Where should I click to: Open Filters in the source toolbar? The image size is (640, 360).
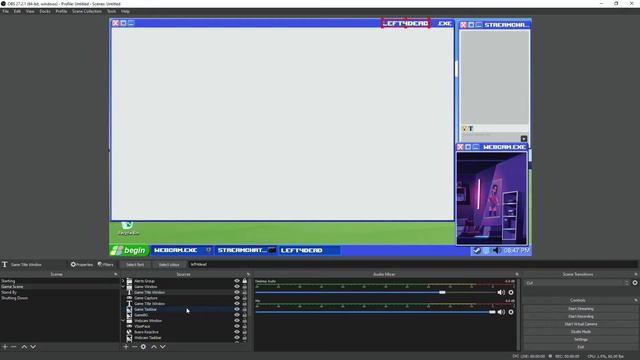pos(105,264)
